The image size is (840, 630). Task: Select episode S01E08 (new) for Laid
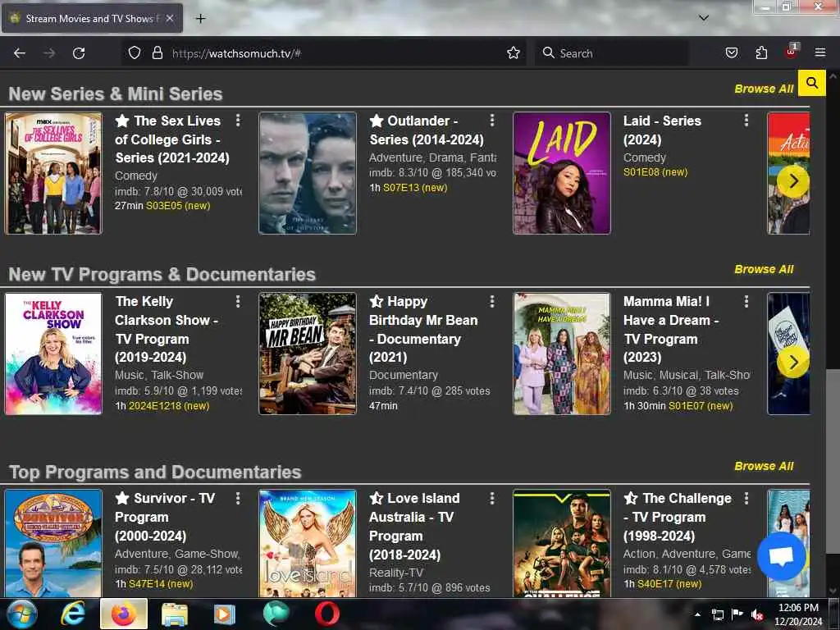[x=655, y=172]
